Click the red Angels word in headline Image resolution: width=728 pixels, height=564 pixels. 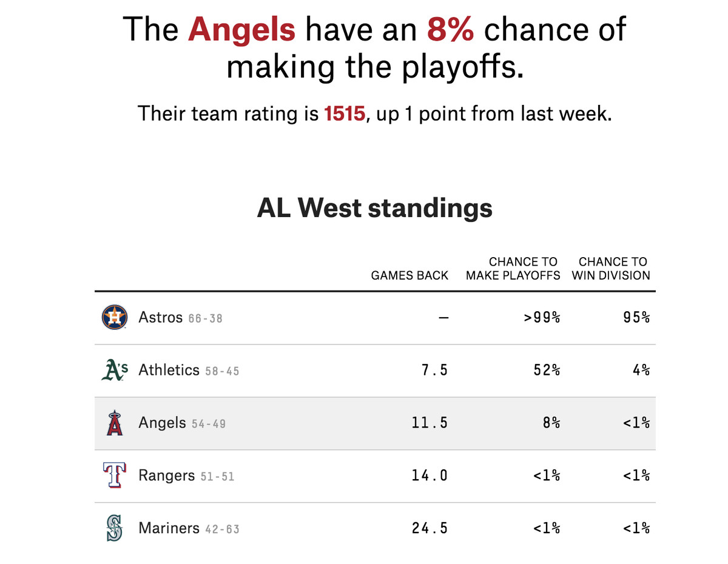[241, 29]
